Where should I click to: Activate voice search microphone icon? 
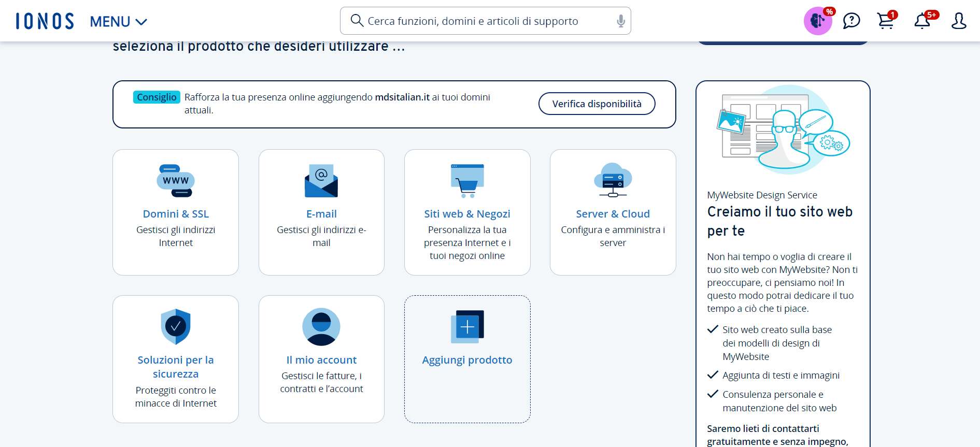pos(620,21)
